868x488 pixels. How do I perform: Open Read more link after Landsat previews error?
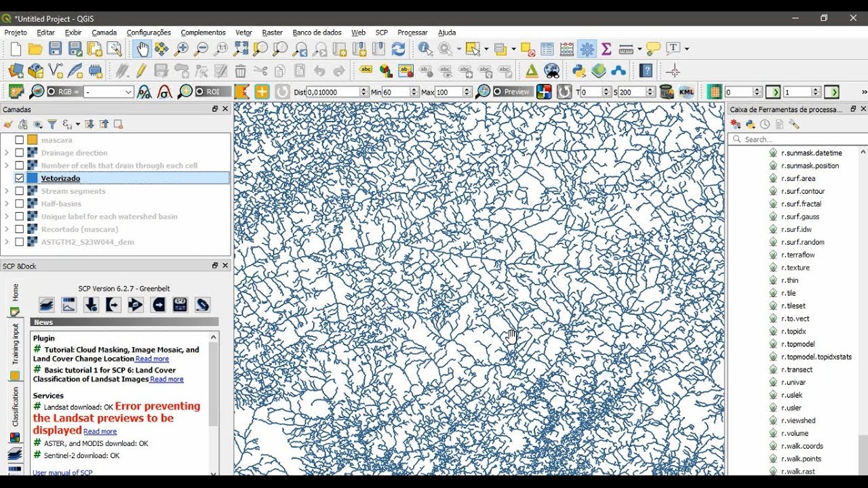[x=100, y=432]
